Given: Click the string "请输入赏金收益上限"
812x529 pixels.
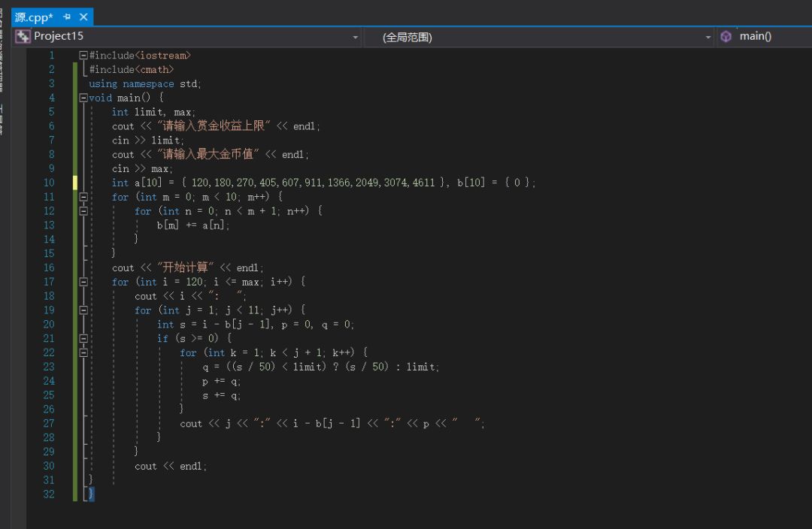Looking at the screenshot, I should [x=214, y=125].
